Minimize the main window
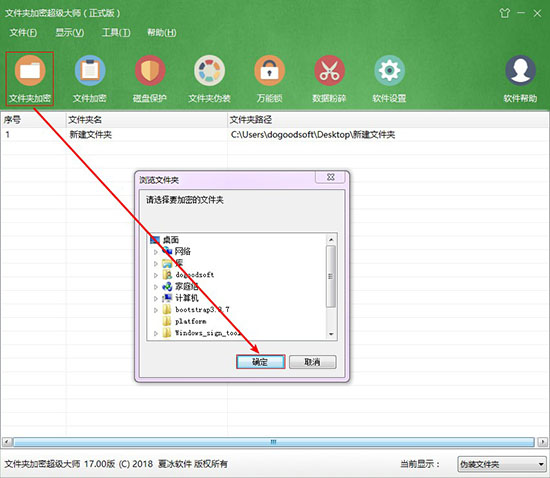The height and width of the screenshot is (478, 550). click(521, 13)
